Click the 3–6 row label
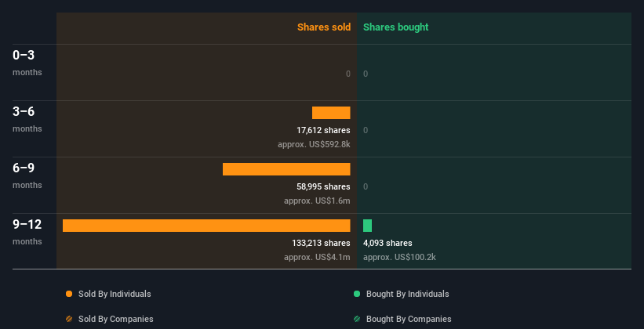Viewport: 644px width, 329px height. [24, 111]
